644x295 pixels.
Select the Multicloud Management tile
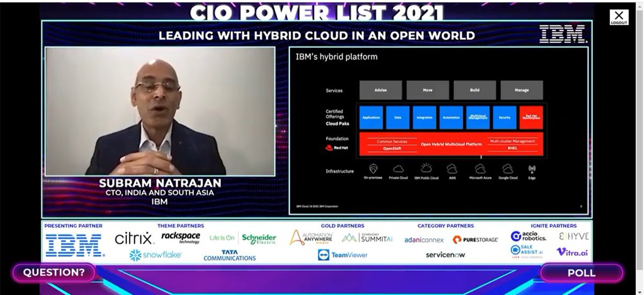478,117
